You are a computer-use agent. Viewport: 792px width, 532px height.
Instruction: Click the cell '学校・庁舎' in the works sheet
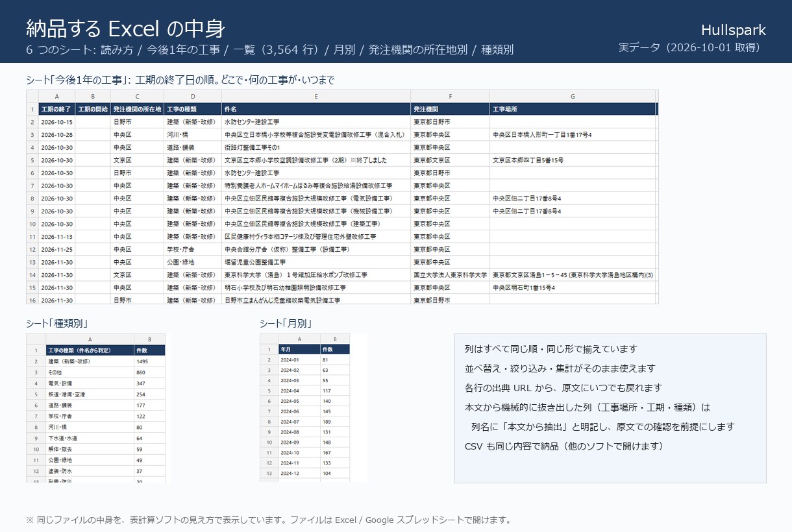pos(193,250)
